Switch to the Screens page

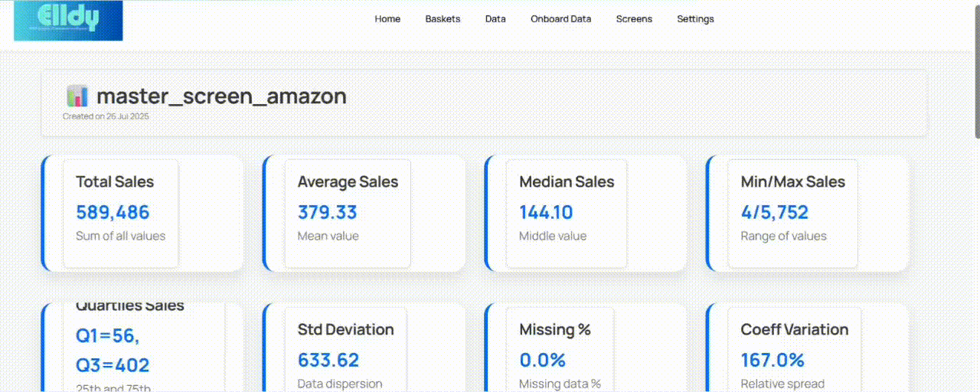coord(634,19)
